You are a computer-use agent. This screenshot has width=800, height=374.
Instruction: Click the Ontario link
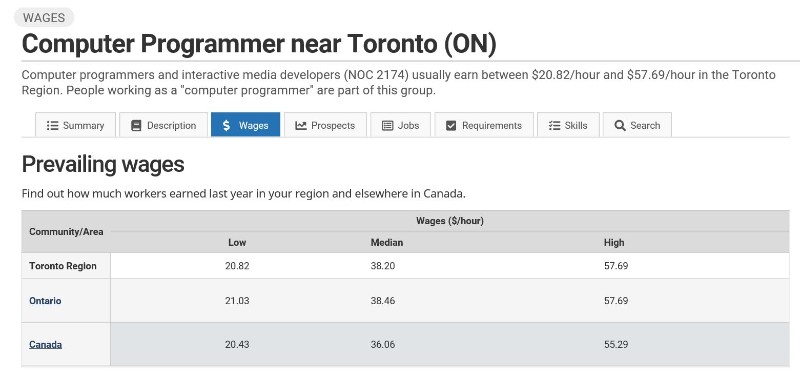[x=45, y=301]
